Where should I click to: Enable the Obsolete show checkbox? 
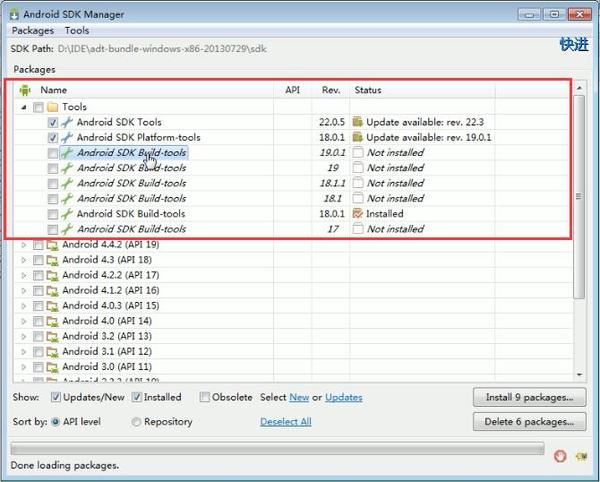205,397
